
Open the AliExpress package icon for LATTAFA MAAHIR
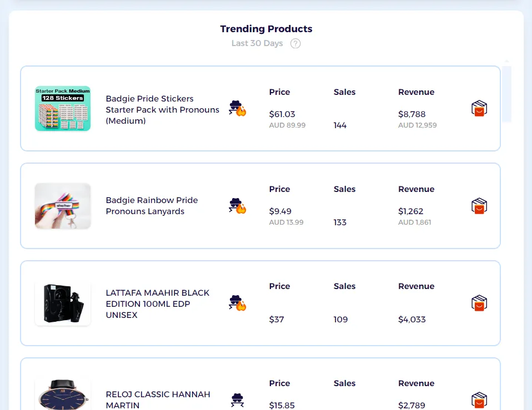(479, 303)
